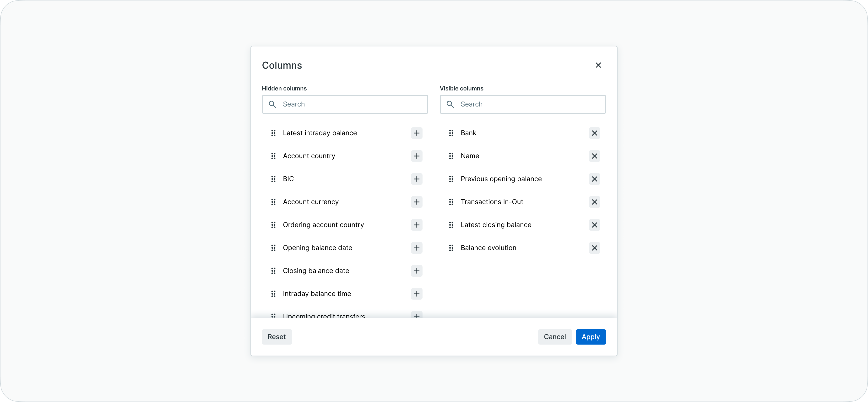Add Latest intraday balance column with plus
The height and width of the screenshot is (402, 868).
pos(417,133)
